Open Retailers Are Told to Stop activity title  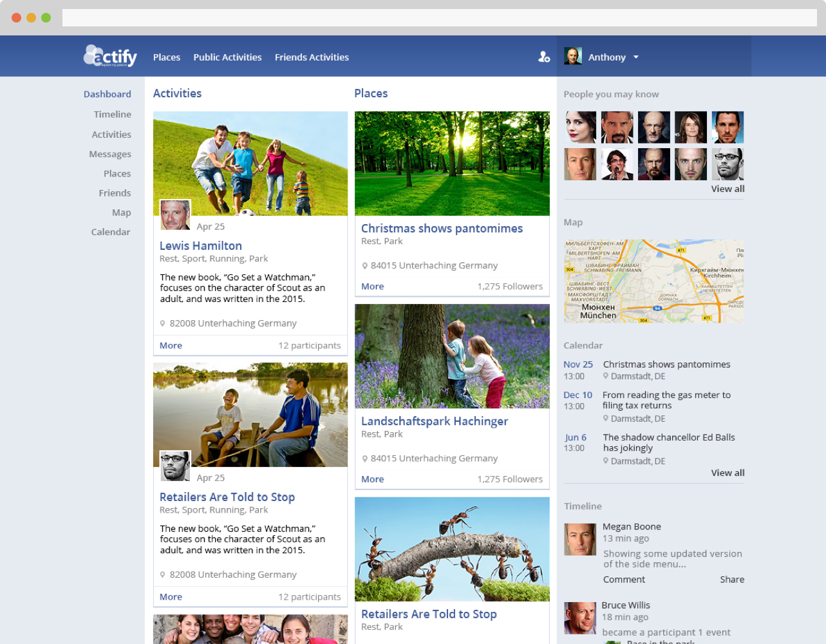pyautogui.click(x=227, y=497)
